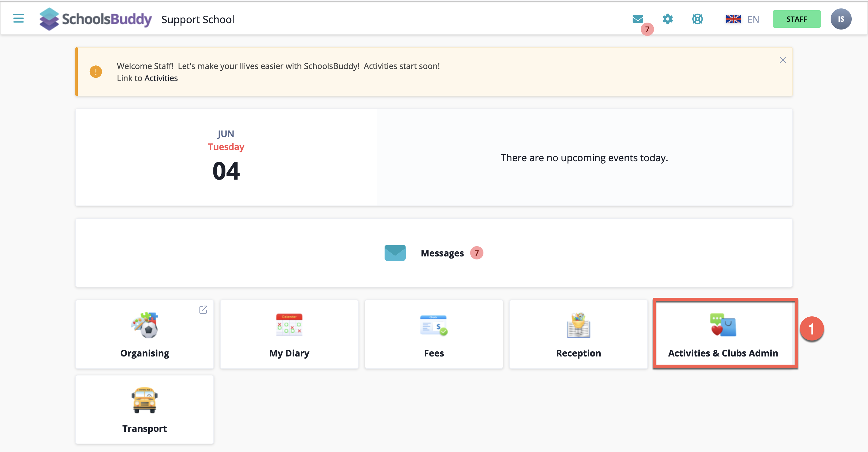Open the Transport school bus tile
The width and height of the screenshot is (868, 452).
tap(145, 410)
